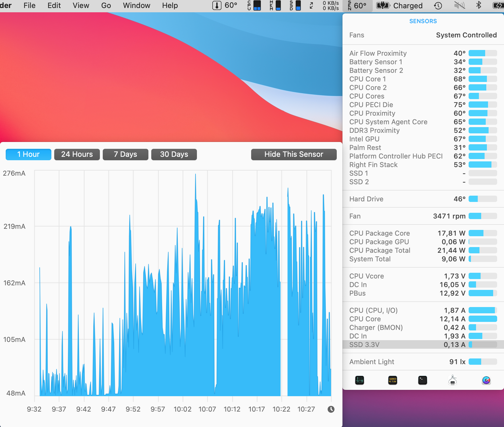Image resolution: width=504 pixels, height=427 pixels.
Task: Open Terminal from the panel footer
Action: pos(422,380)
